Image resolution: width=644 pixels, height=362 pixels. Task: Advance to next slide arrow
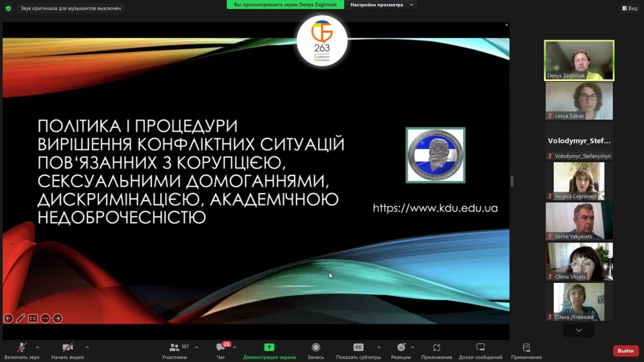[x=57, y=318]
